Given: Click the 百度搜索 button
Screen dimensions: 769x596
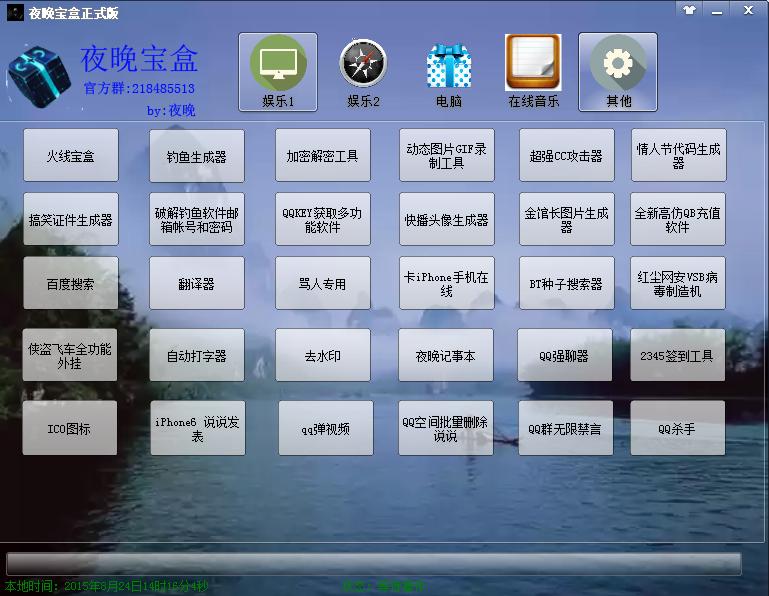Looking at the screenshot, I should (71, 283).
